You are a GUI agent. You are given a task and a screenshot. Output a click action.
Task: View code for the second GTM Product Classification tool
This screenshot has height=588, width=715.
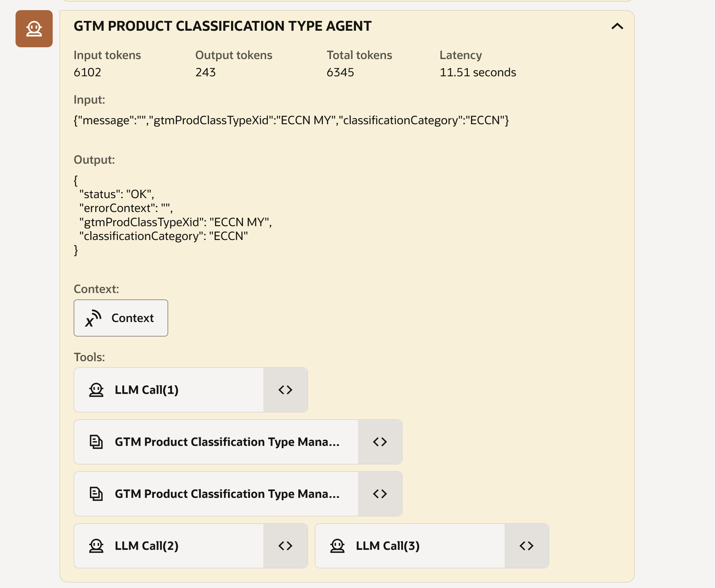[x=380, y=494]
